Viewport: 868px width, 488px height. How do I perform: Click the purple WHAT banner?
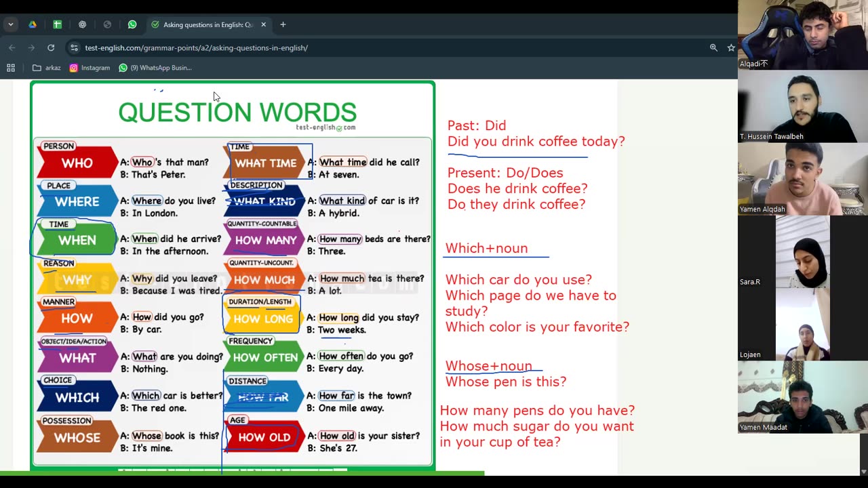tap(77, 357)
